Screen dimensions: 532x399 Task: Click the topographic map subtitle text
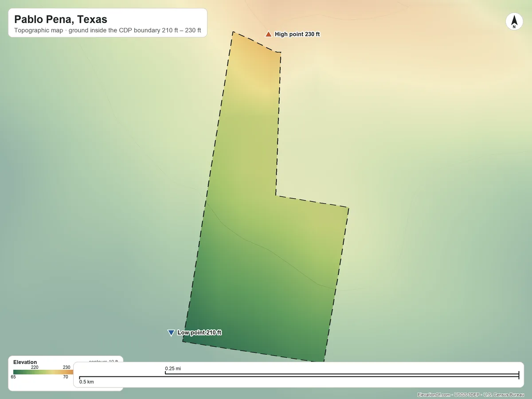click(108, 31)
